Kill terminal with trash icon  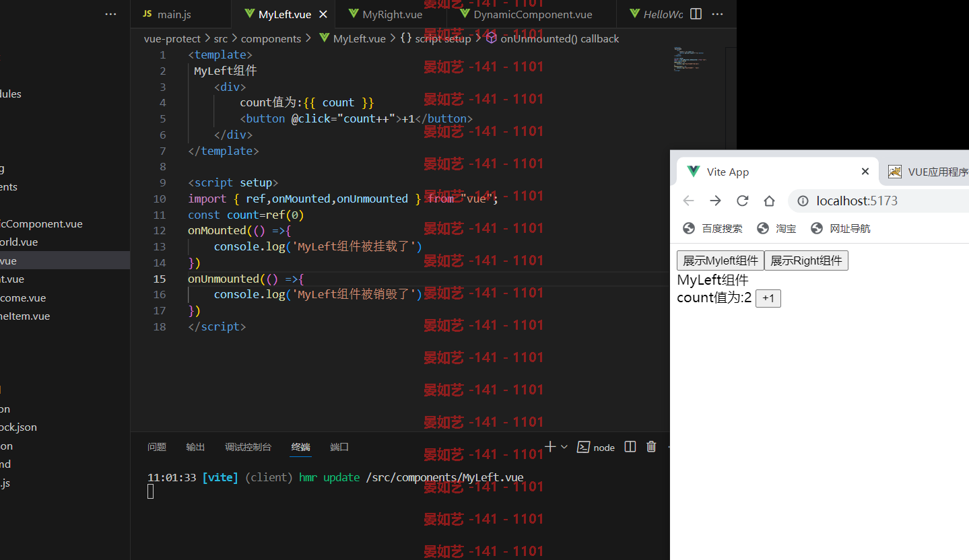coord(651,447)
